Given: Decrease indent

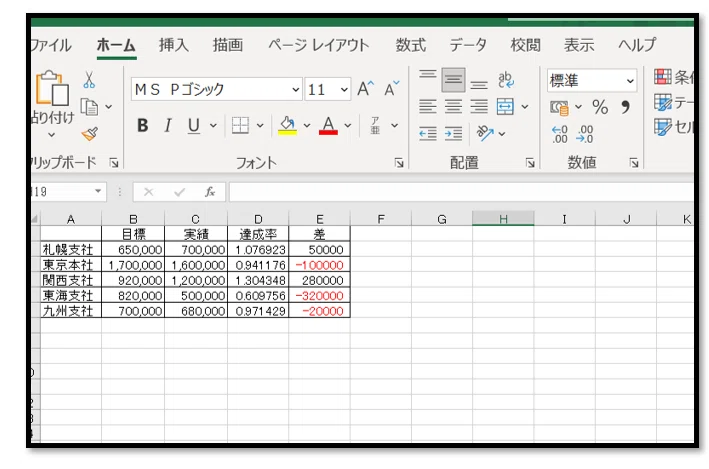Looking at the screenshot, I should 427,133.
